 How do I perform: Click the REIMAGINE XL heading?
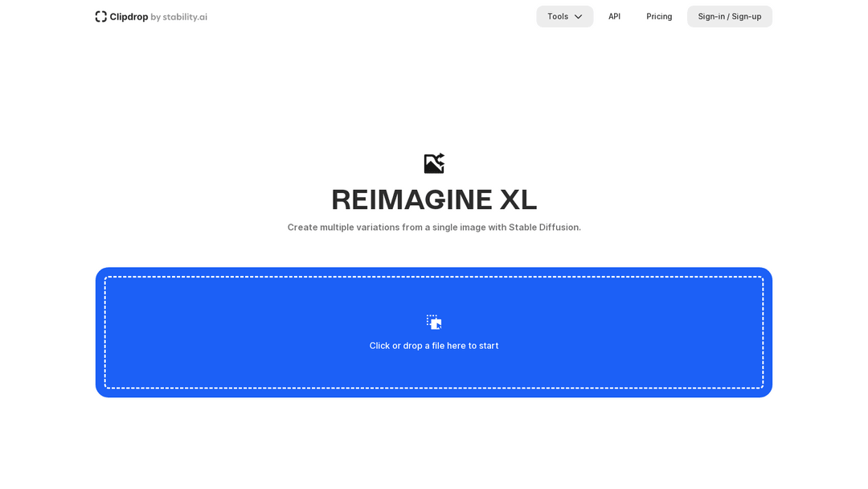[x=434, y=200]
